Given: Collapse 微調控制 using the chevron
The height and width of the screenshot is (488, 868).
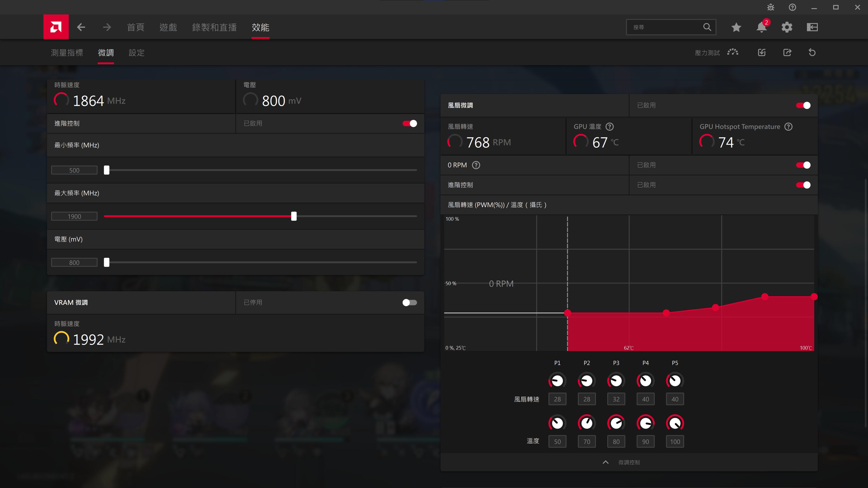Looking at the screenshot, I should click(605, 462).
